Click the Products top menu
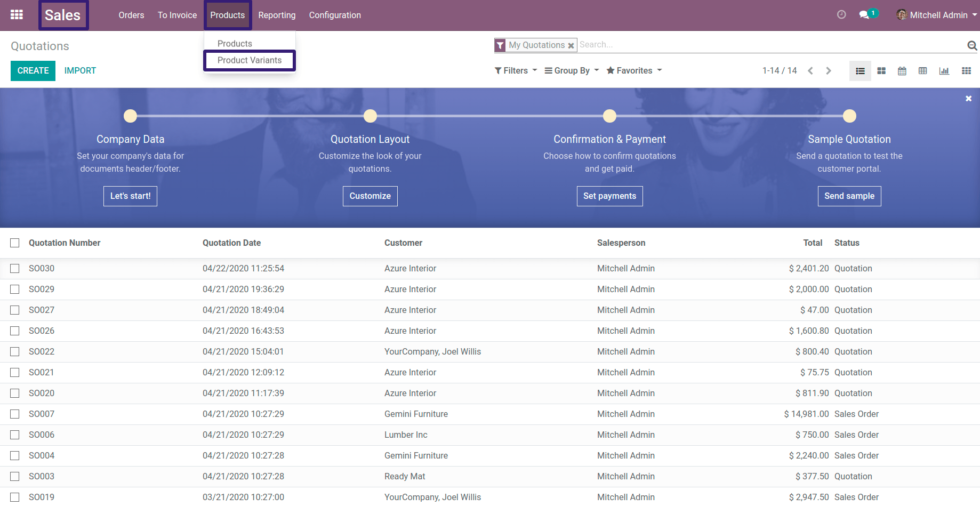The height and width of the screenshot is (506, 980). pyautogui.click(x=228, y=15)
